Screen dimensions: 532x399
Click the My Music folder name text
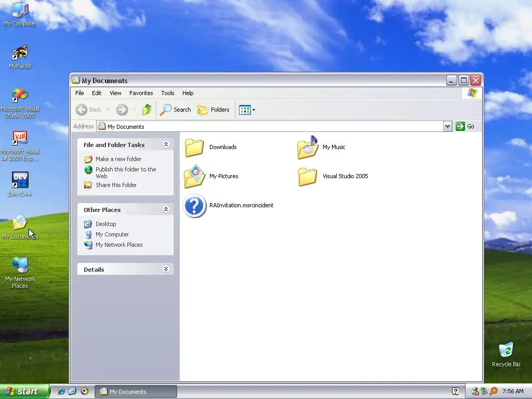334,147
